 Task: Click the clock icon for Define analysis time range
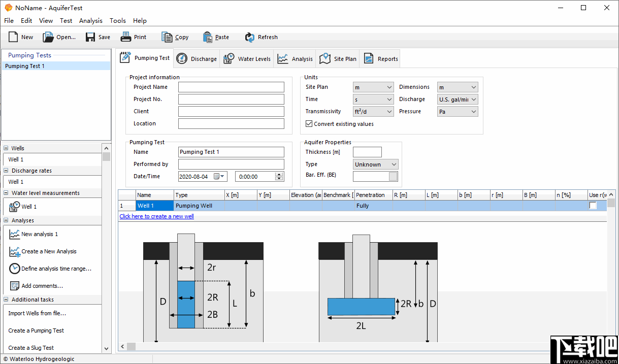click(13, 269)
